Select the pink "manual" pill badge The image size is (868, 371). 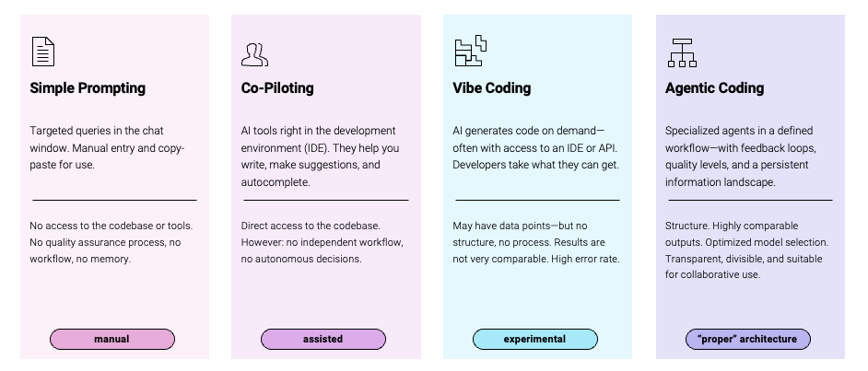[112, 339]
